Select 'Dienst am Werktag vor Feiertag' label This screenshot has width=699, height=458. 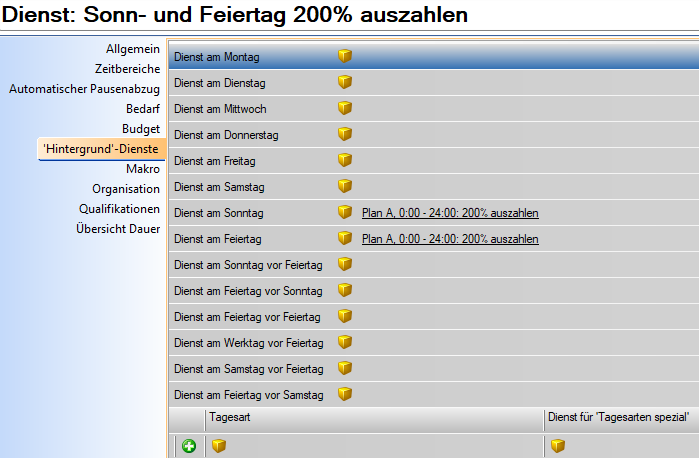[249, 343]
